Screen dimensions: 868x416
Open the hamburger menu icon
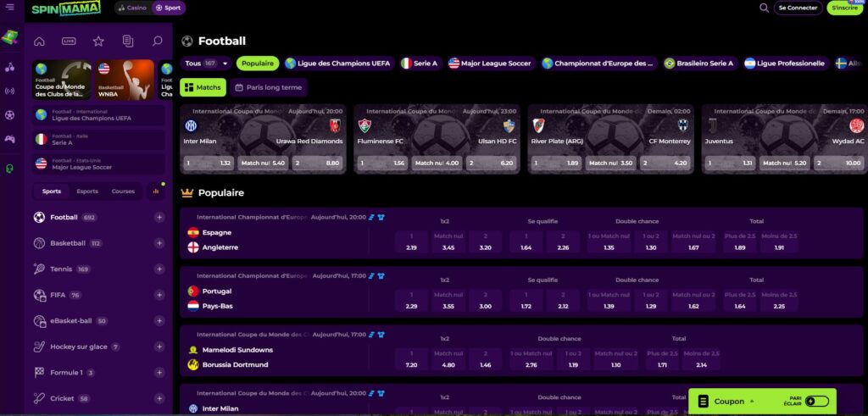click(x=10, y=7)
